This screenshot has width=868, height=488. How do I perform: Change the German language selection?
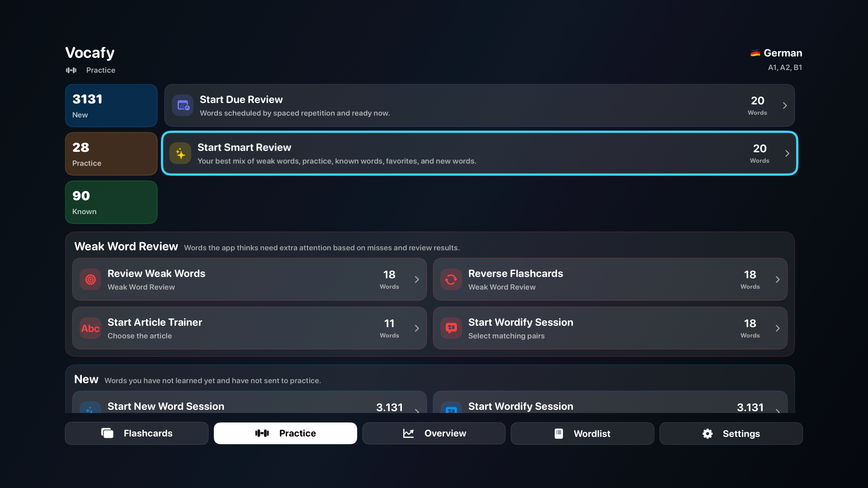(776, 53)
